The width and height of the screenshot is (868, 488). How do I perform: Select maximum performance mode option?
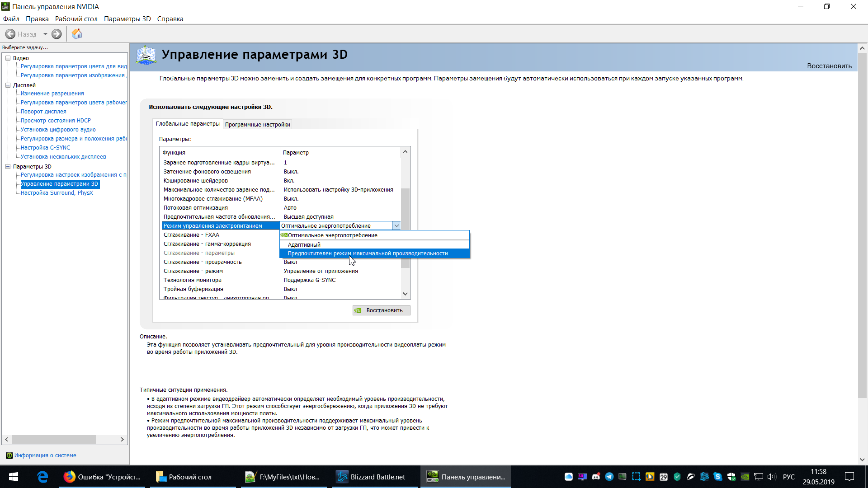pos(367,253)
